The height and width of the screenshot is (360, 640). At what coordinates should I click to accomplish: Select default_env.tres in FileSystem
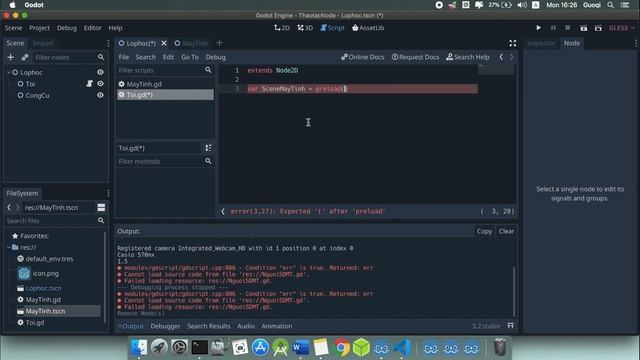tap(45, 259)
